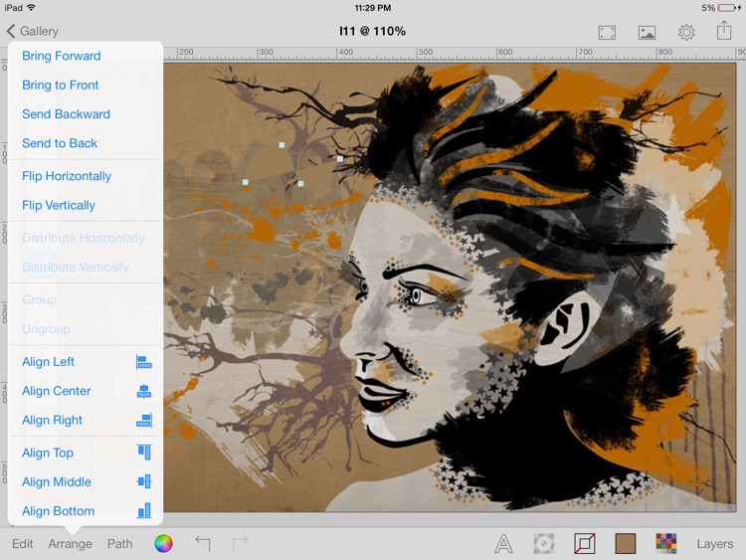The width and height of the screenshot is (746, 560).
Task: Open the Path menu
Action: pos(120,544)
